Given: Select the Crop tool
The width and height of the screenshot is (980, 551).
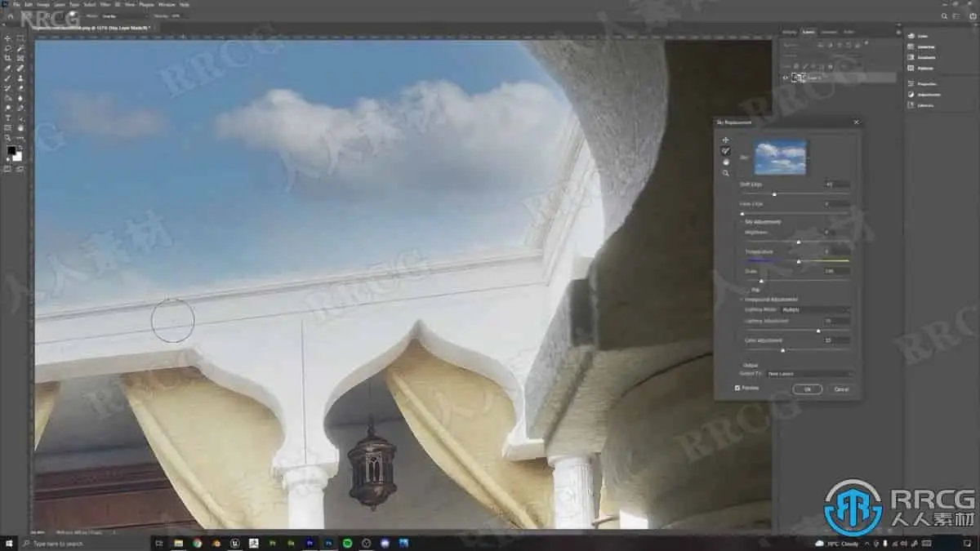Looking at the screenshot, I should (x=8, y=58).
